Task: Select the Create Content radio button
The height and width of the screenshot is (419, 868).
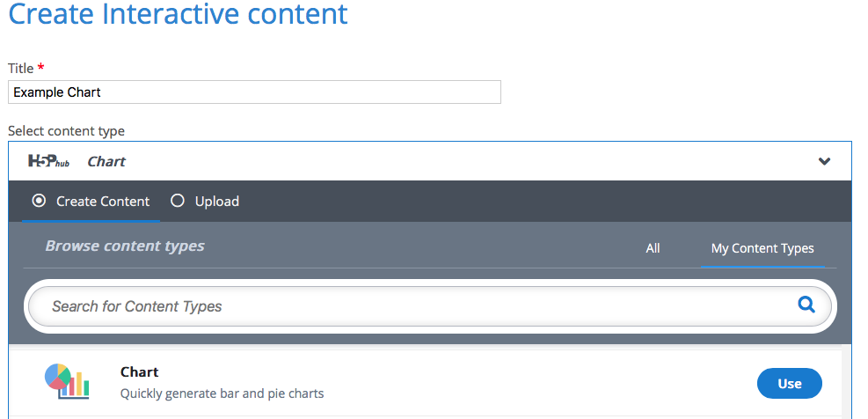Action: [x=39, y=201]
